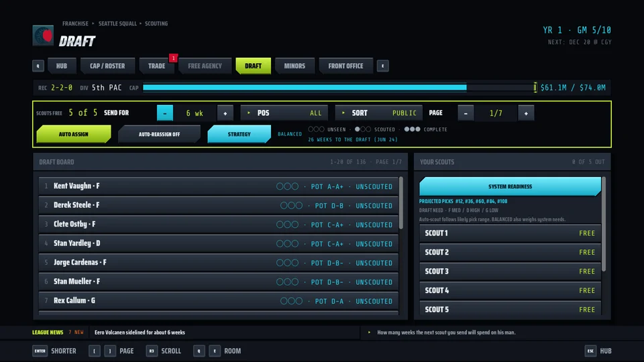This screenshot has width=644, height=362.
Task: Open the trade notification badge
Action: tap(173, 58)
